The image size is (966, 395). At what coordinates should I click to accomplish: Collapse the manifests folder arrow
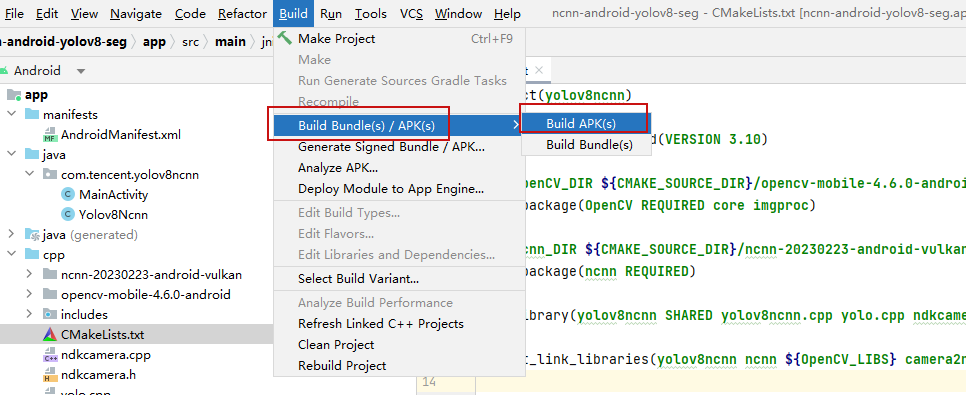[x=11, y=115]
